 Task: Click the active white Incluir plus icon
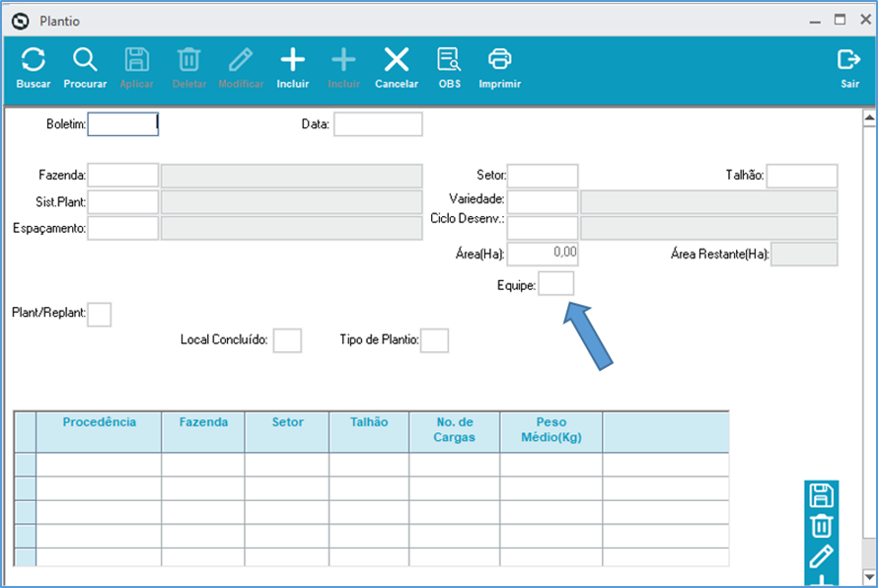pyautogui.click(x=292, y=59)
